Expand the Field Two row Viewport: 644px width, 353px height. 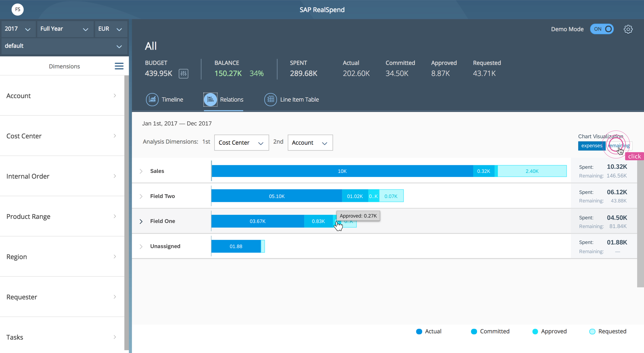(x=141, y=196)
